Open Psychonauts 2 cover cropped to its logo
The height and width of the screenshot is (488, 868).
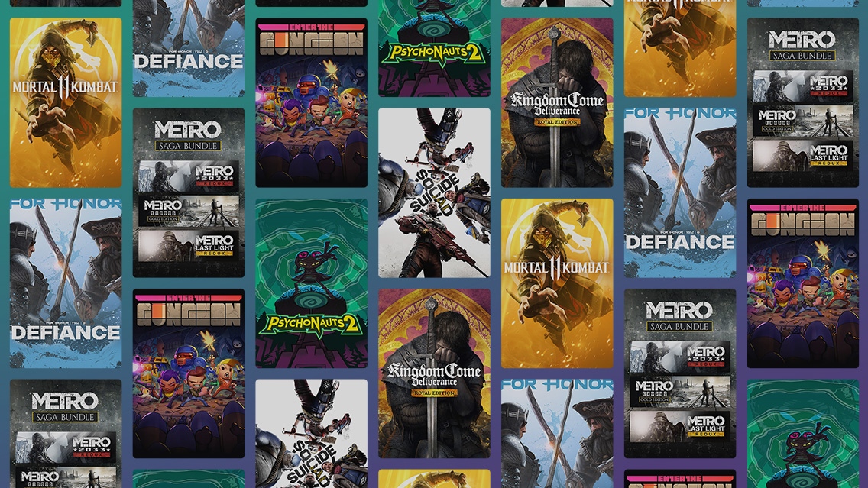pos(434,48)
